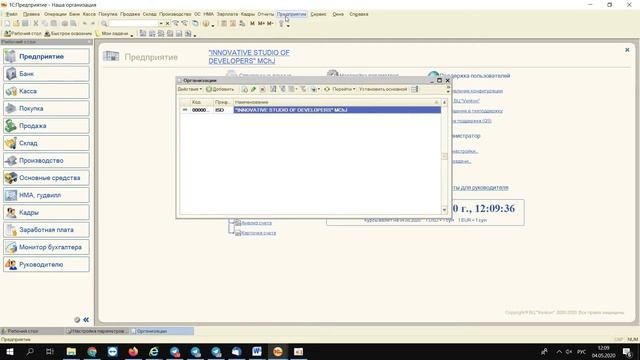
Task: Open the Касса sidebar section
Action: (46, 91)
